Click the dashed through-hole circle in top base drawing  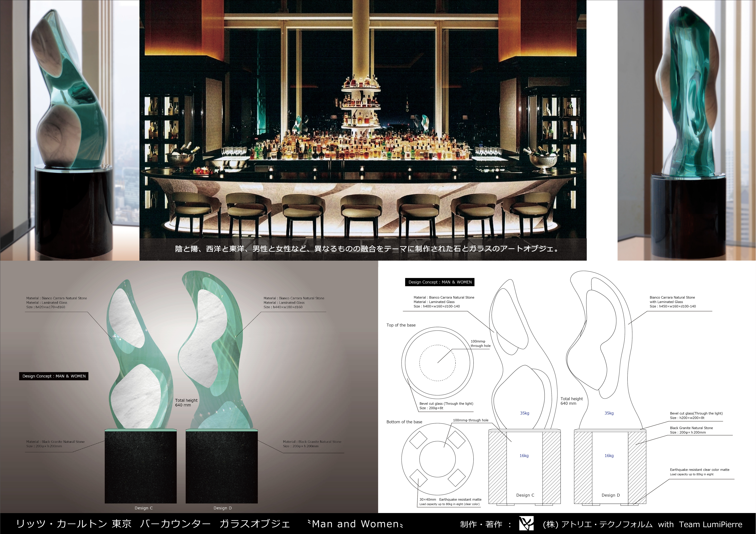(x=438, y=363)
